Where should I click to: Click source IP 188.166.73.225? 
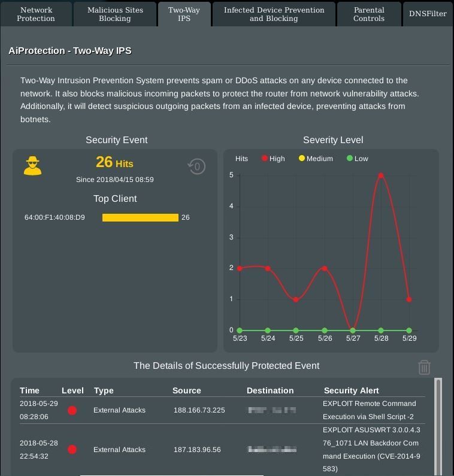click(x=199, y=410)
